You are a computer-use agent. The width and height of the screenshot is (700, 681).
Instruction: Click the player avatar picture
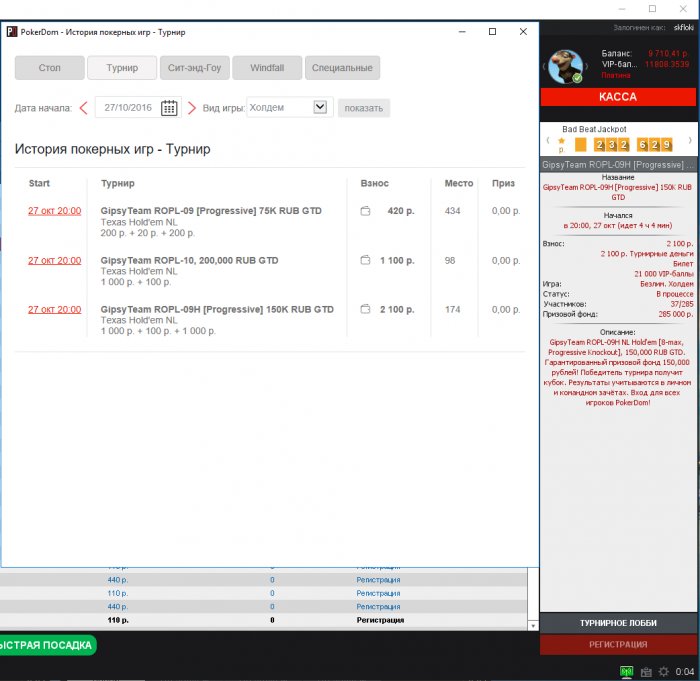tap(565, 66)
